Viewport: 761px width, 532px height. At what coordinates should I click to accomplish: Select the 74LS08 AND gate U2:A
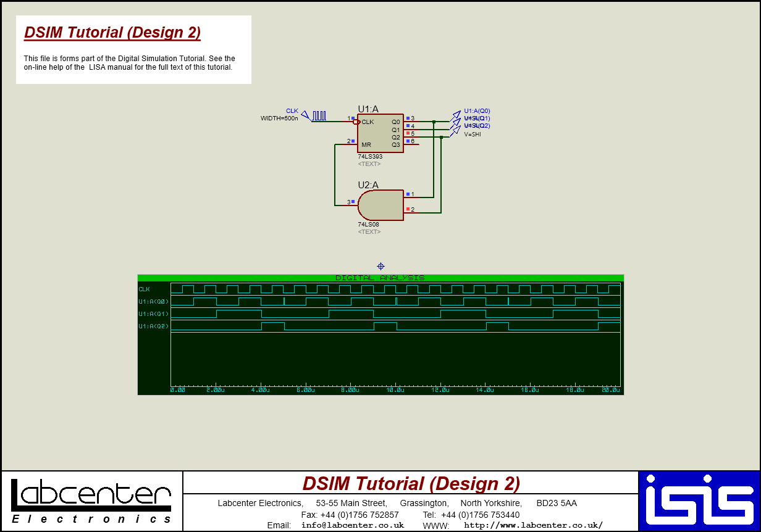point(379,204)
